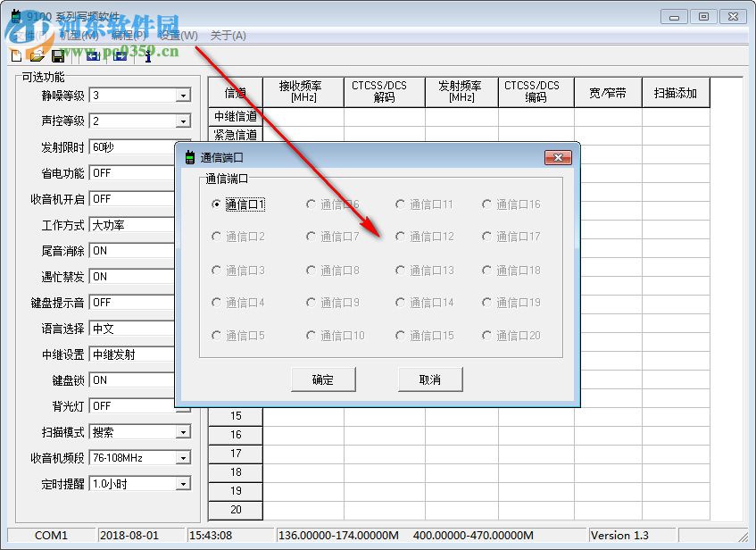Write to radio with right-arrow toolbar icon
Viewport: 756px width, 550px height.
click(120, 56)
